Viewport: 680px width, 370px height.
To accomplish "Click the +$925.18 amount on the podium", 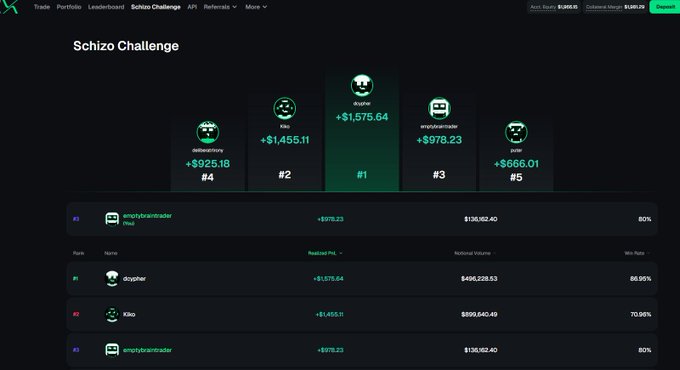I will click(x=207, y=164).
